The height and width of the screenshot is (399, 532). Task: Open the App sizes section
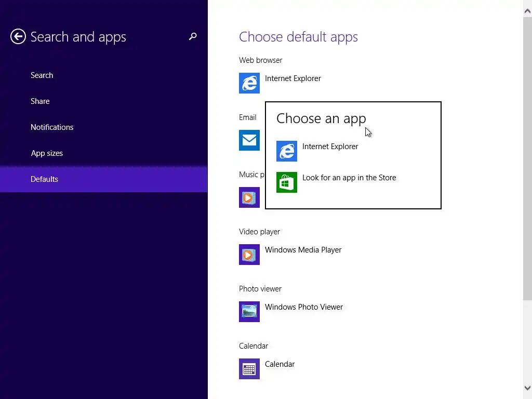tap(104, 153)
